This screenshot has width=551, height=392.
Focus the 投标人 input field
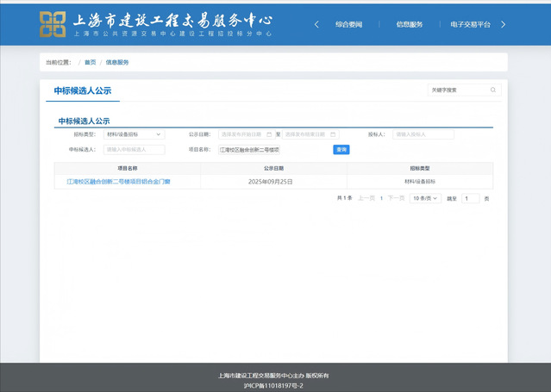[x=423, y=134]
